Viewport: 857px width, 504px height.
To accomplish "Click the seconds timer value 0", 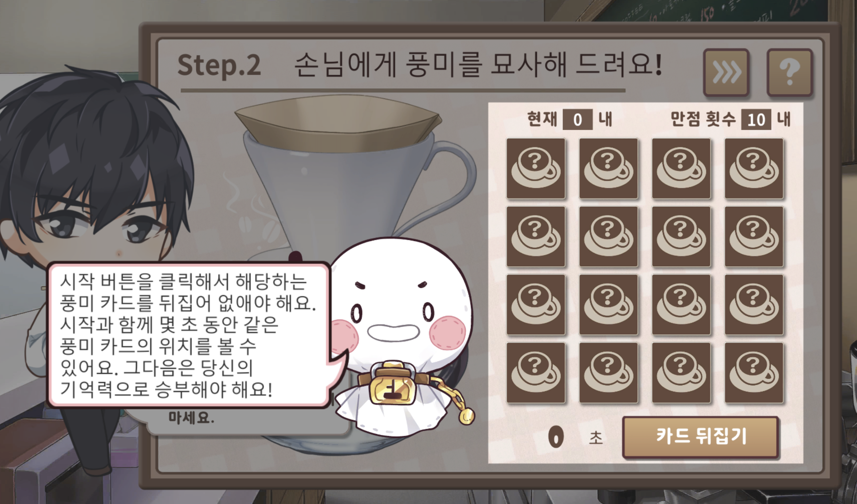I will coord(556,437).
